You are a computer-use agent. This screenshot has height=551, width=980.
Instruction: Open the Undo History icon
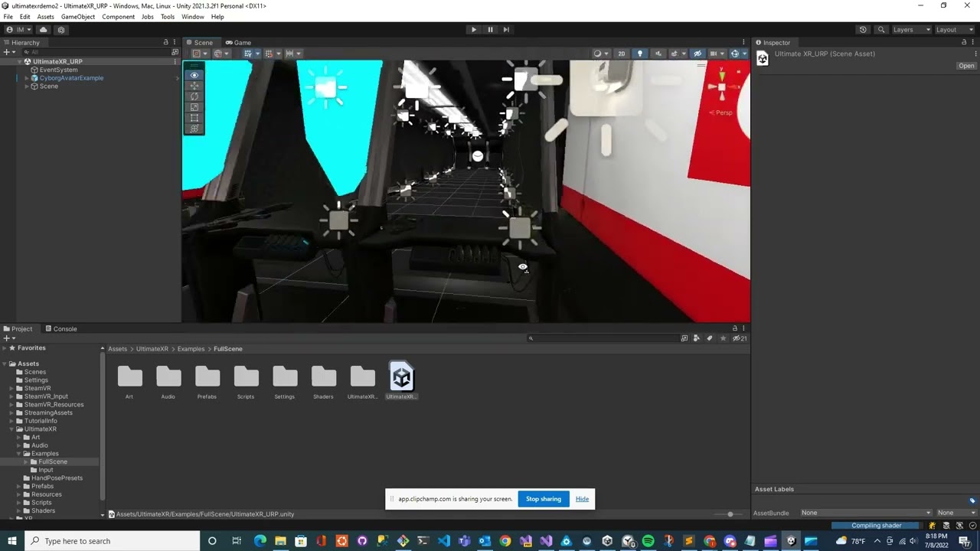863,30
